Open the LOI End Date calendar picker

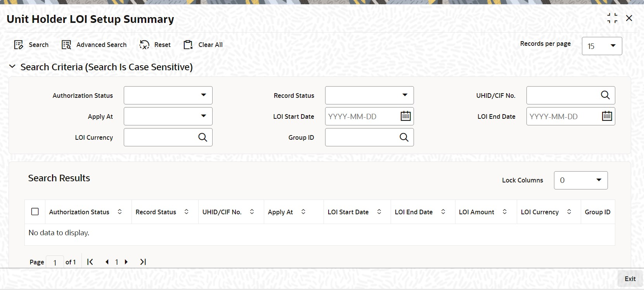pyautogui.click(x=607, y=116)
